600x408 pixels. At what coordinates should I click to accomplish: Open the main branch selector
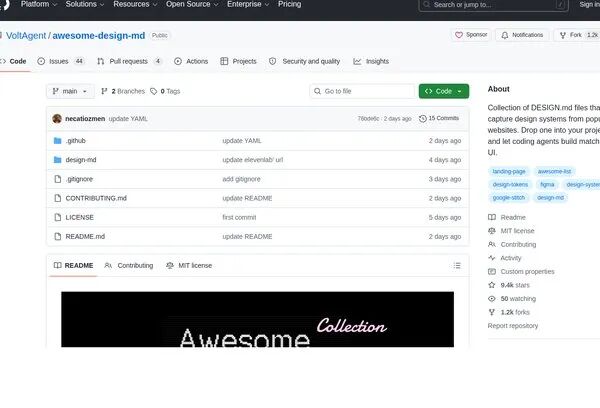point(70,91)
